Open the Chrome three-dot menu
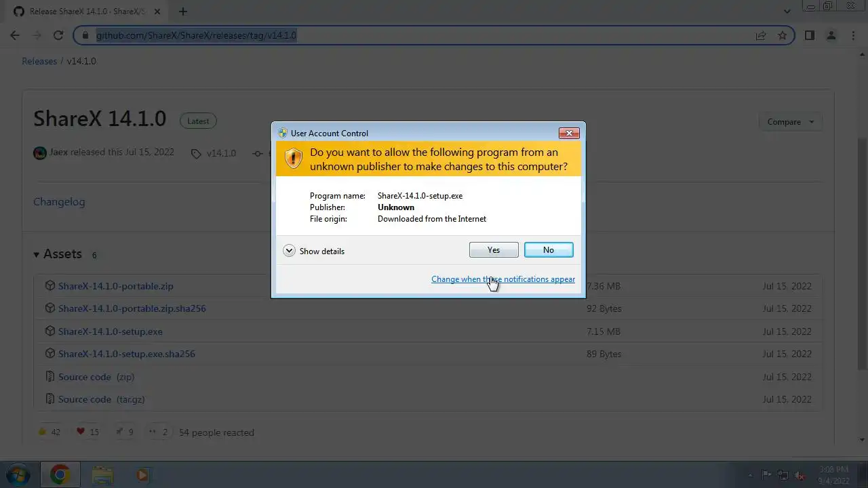Image resolution: width=868 pixels, height=488 pixels. pos(853,35)
